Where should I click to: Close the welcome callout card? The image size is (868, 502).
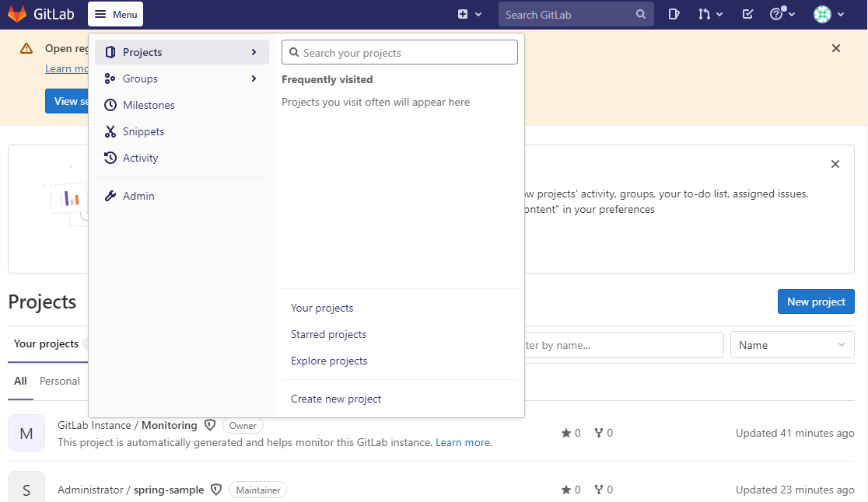835,164
